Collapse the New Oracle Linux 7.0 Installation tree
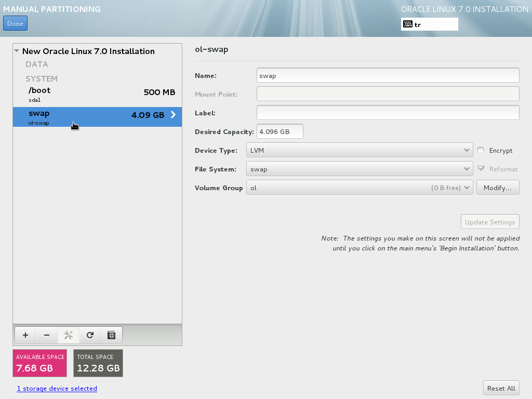This screenshot has width=532, height=399. pyautogui.click(x=17, y=51)
